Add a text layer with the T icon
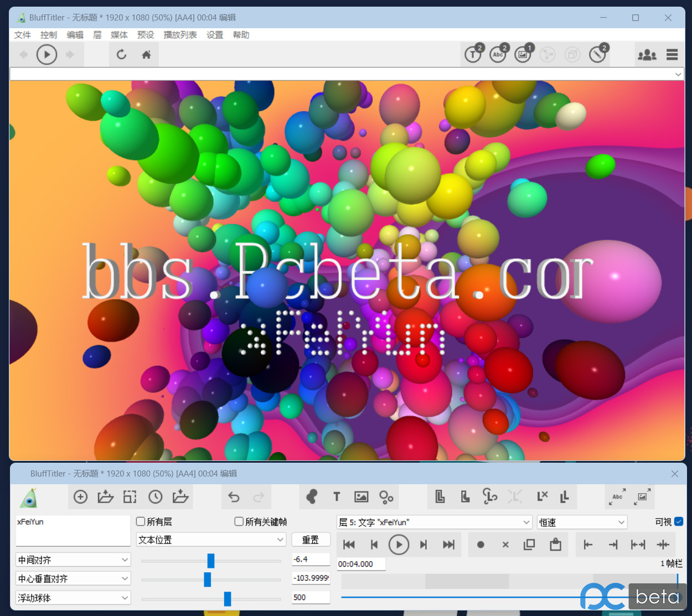Screen dimensions: 692x616 pyautogui.click(x=337, y=497)
